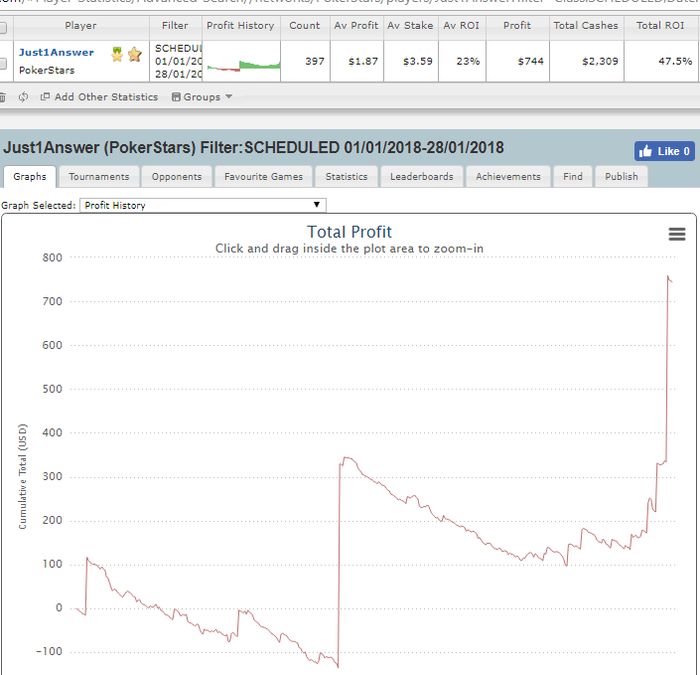Viewport: 700px width, 675px height.
Task: Click the $2,309 total cashes value
Action: (600, 61)
